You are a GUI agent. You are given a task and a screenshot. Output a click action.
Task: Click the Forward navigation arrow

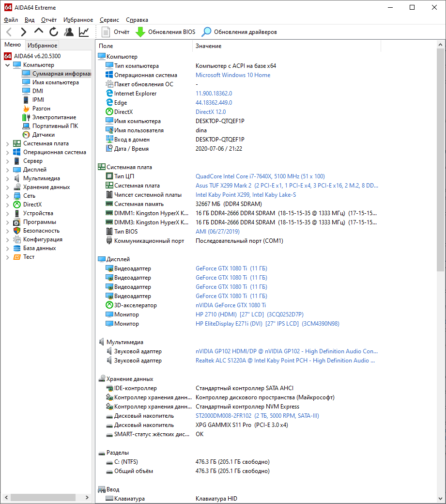point(23,32)
